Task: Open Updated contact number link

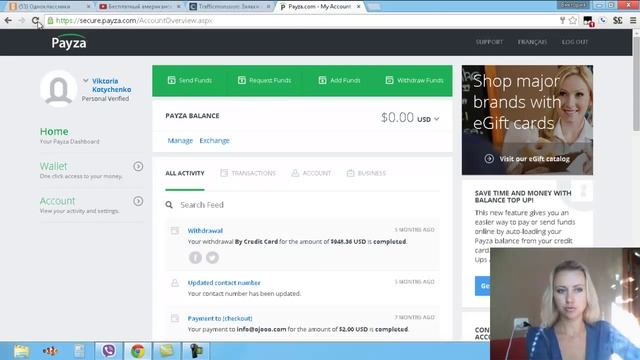Action: pos(224,282)
